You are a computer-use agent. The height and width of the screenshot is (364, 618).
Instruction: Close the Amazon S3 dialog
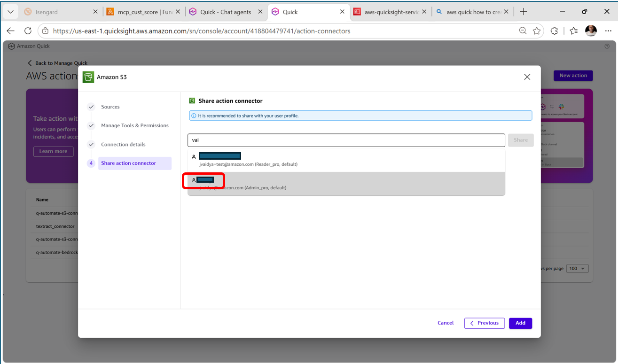click(x=527, y=77)
